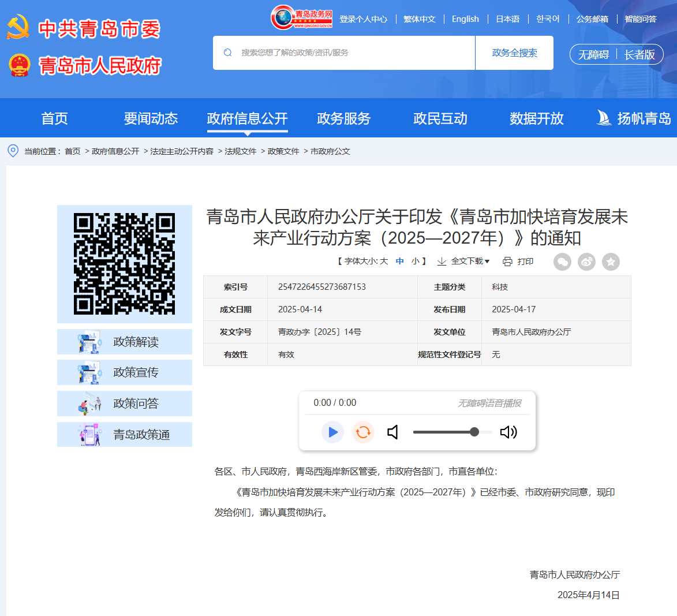
Task: Set font size to 小
Action: [x=415, y=262]
